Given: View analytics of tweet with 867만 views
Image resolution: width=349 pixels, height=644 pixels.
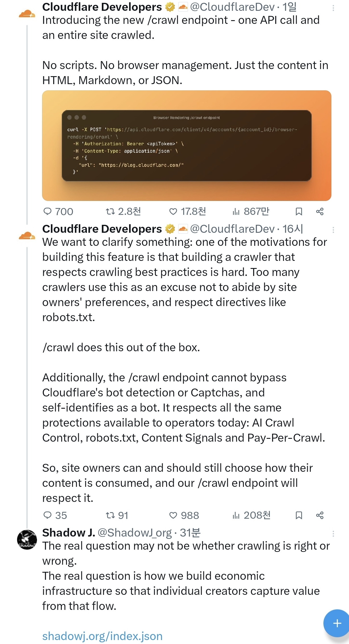Looking at the screenshot, I should (x=236, y=211).
